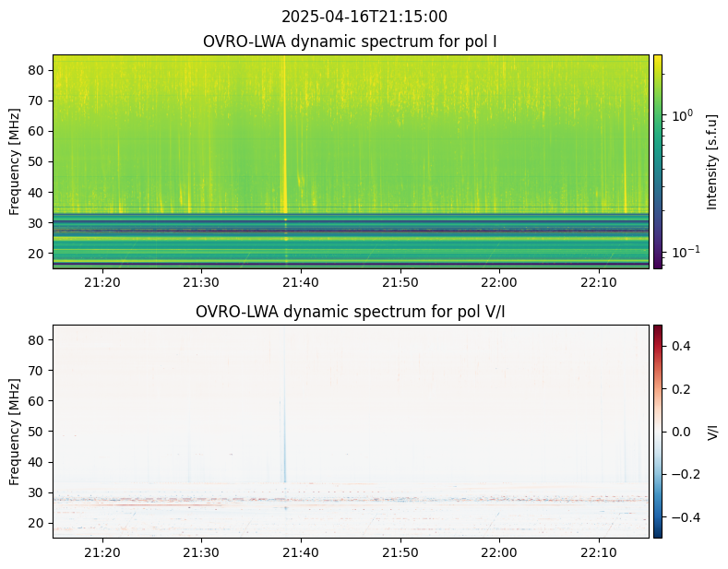
Task: Click the 21:40 tick under the top plot
Action: (x=301, y=281)
